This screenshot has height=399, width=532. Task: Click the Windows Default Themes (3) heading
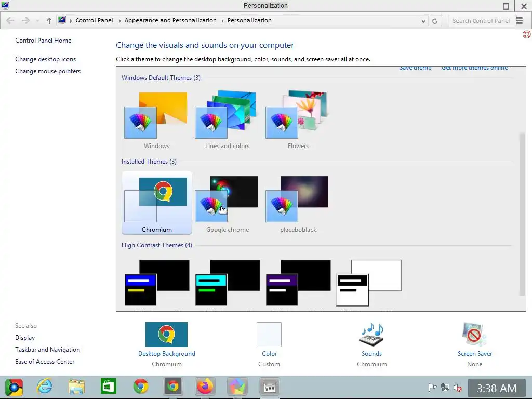click(x=161, y=78)
